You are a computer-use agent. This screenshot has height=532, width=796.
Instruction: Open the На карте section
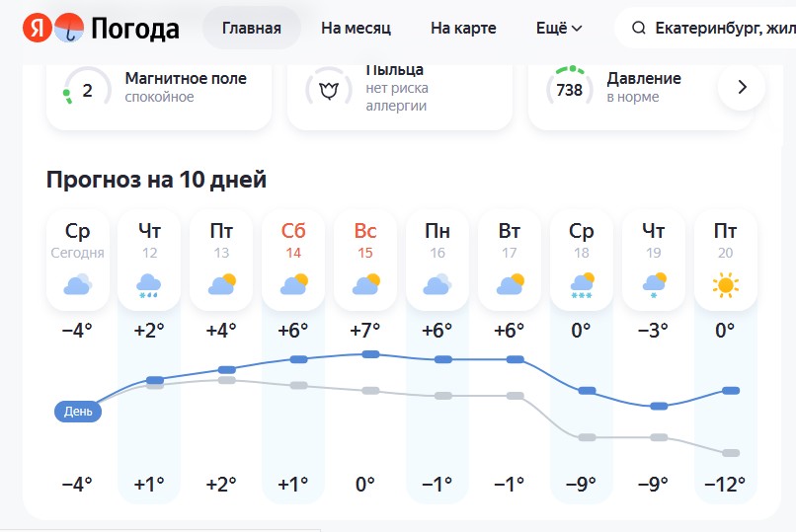point(463,28)
